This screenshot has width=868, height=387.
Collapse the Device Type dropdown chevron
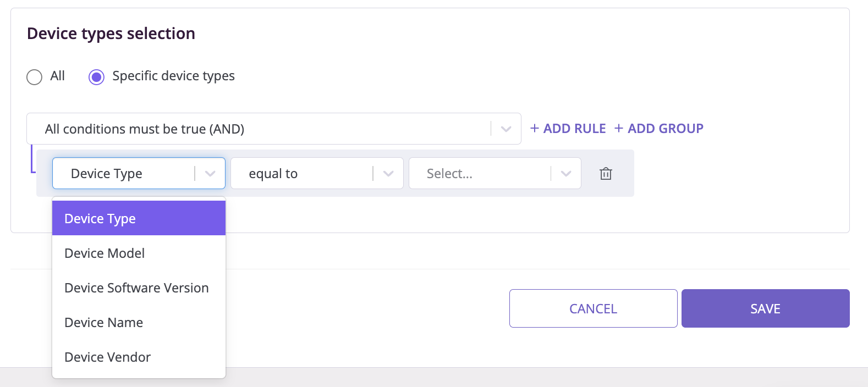[210, 174]
